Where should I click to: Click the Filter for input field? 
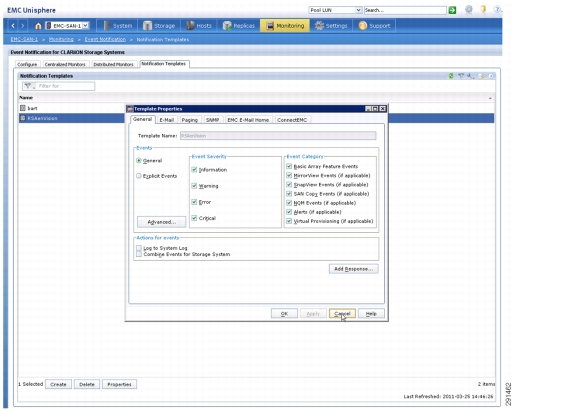tap(58, 86)
